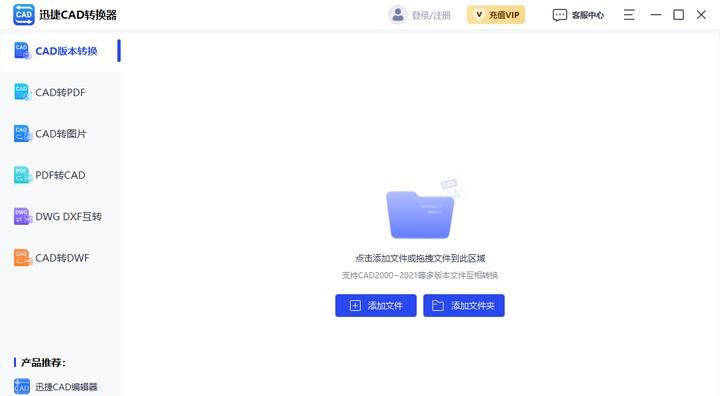Screen dimensions: 720x396
Task: Open 客服中心 support link
Action: pyautogui.click(x=587, y=15)
